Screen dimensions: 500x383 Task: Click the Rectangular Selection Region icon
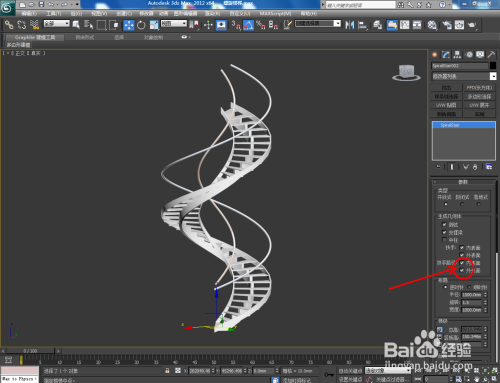(101, 25)
